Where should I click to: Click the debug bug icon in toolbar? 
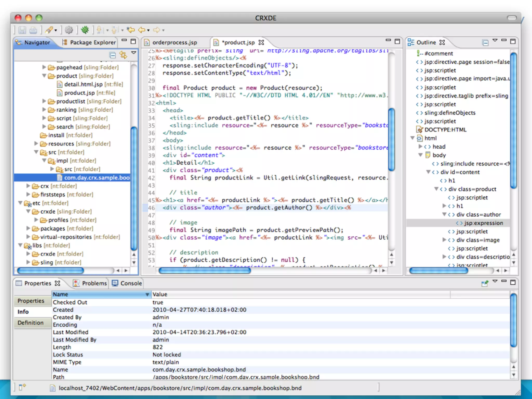(85, 30)
